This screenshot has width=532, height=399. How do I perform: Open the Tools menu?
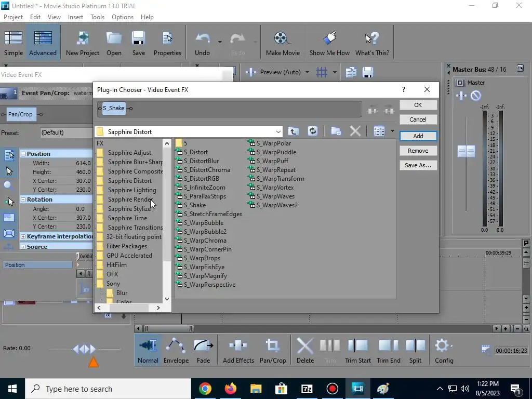[97, 17]
